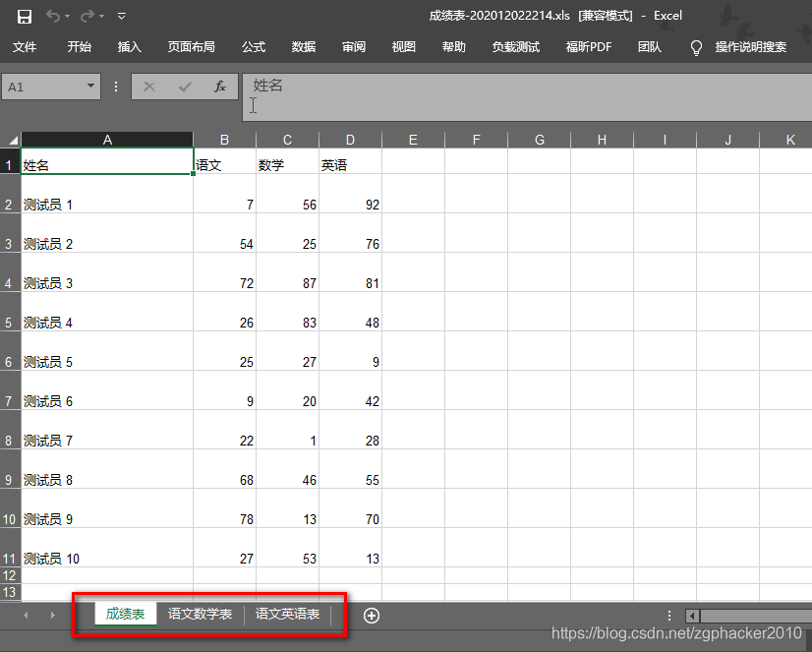
Task: Switch to the 成绩表 sheet tab
Action: 125,615
